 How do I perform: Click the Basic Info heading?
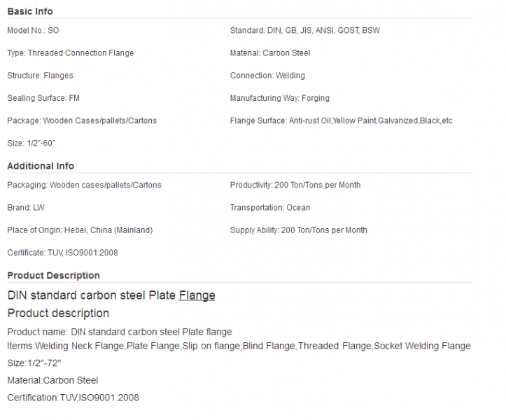(x=30, y=11)
